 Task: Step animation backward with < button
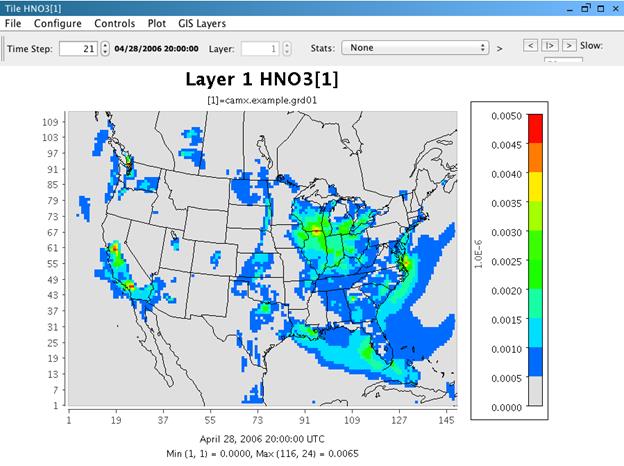[530, 45]
